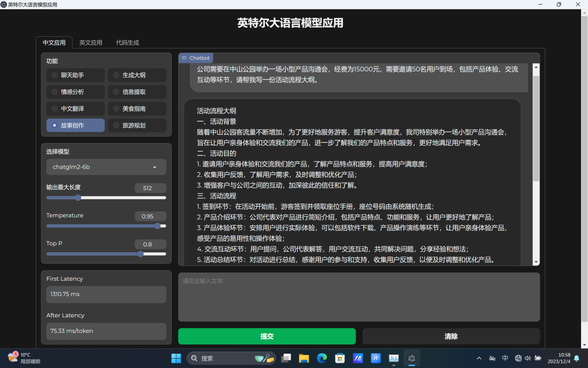Go to the 代码生成 tab
Viewport: 588px width, 368px height.
click(128, 43)
